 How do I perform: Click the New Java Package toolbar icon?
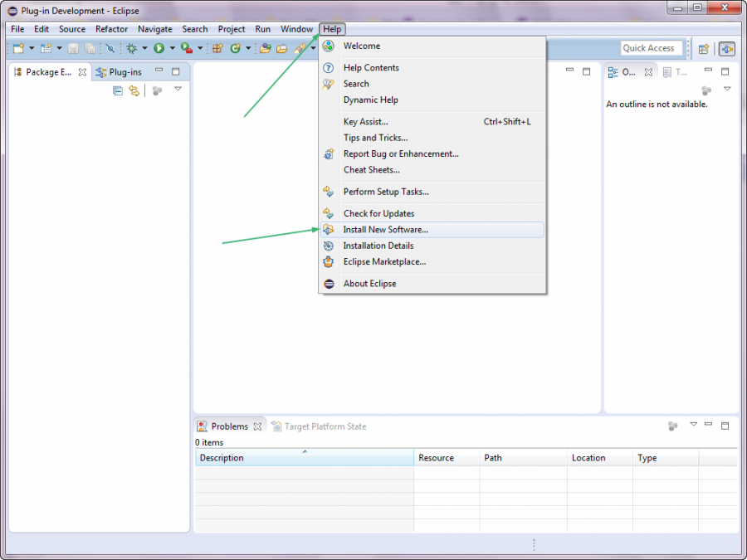(217, 48)
